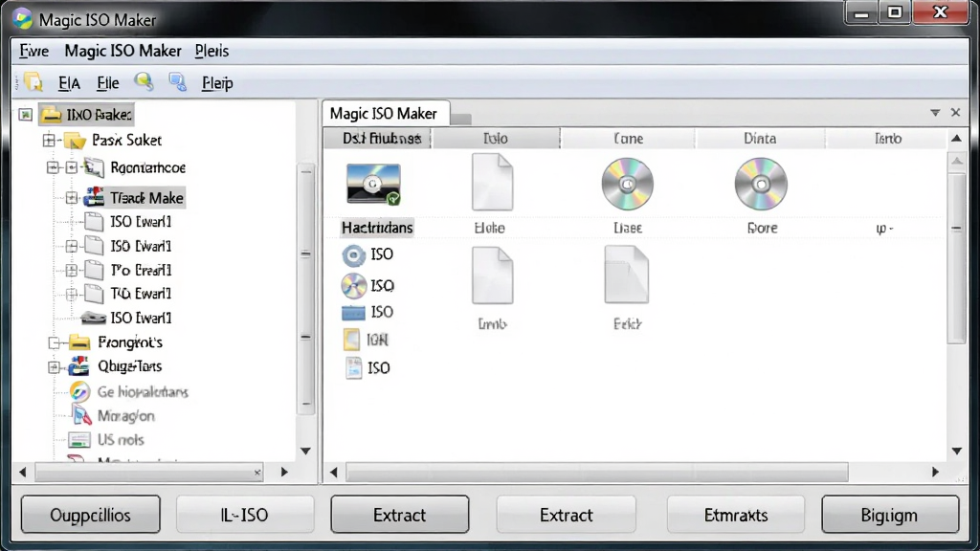
Task: Click the EIA toolbar item
Action: pyautogui.click(x=69, y=82)
